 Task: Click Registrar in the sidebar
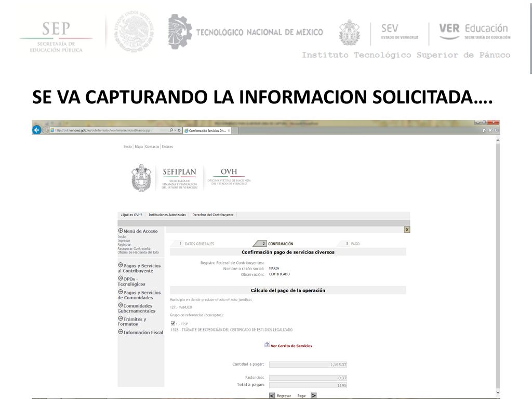point(124,245)
